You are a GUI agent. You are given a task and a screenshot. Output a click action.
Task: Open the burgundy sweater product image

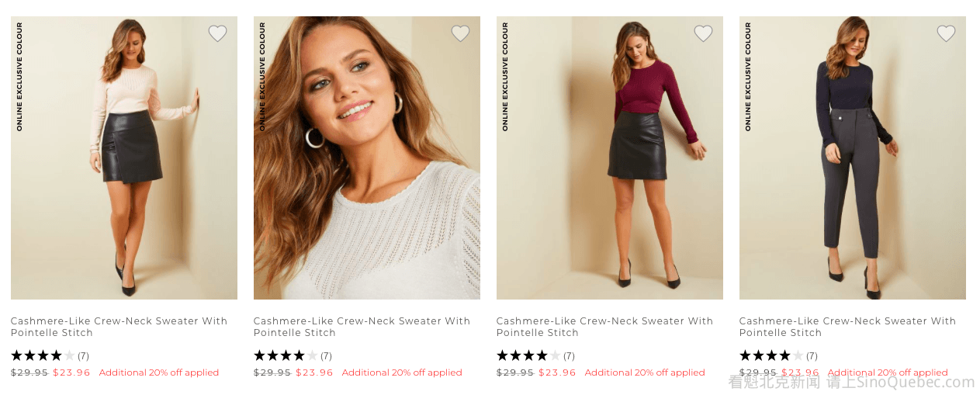point(609,158)
